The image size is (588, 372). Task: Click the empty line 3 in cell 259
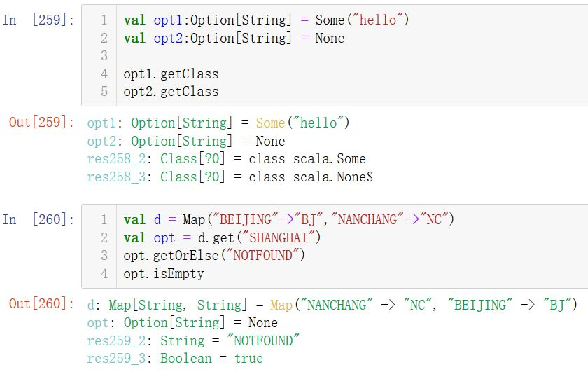click(280, 55)
